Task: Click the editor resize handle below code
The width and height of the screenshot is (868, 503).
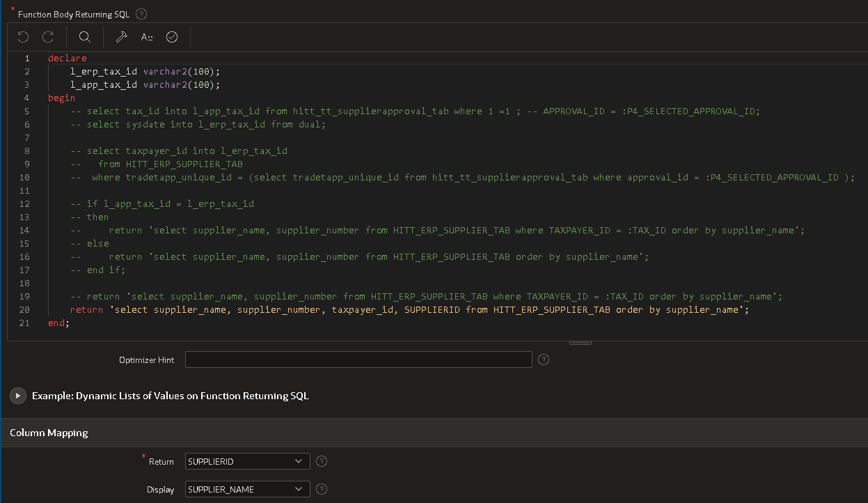Action: [581, 342]
